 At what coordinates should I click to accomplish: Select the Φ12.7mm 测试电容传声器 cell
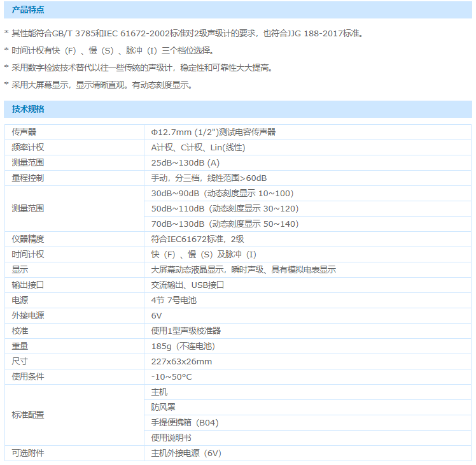[x=213, y=132]
